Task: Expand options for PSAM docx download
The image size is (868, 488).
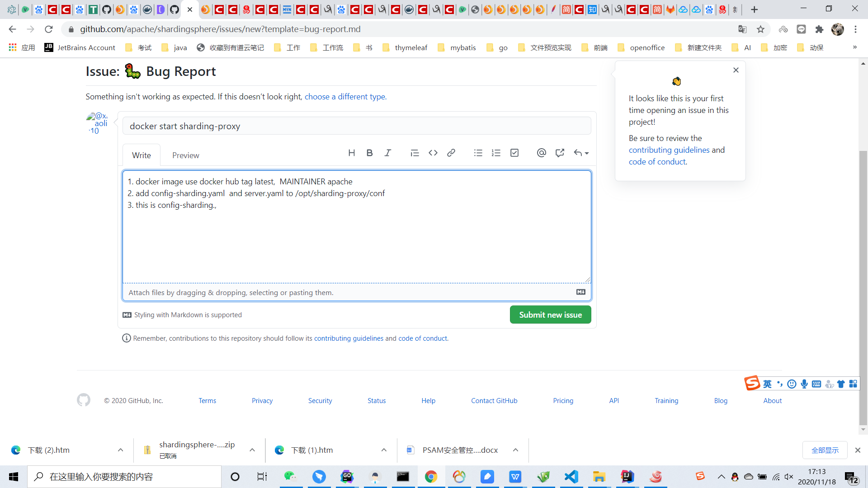Action: click(515, 450)
